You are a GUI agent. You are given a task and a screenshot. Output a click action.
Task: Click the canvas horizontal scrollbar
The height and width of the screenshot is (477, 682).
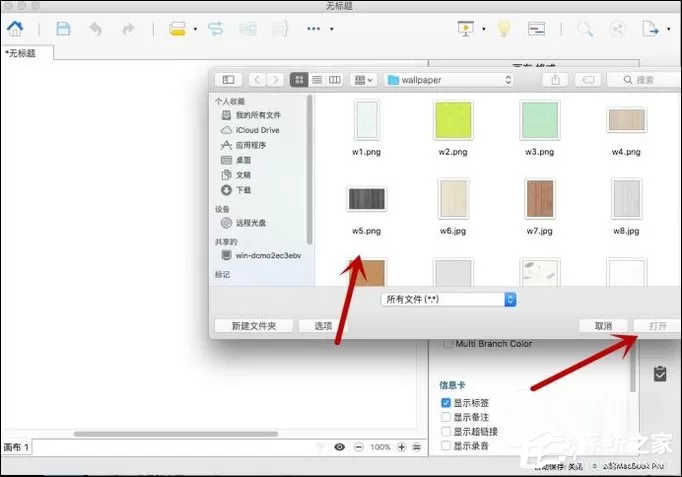(176, 434)
